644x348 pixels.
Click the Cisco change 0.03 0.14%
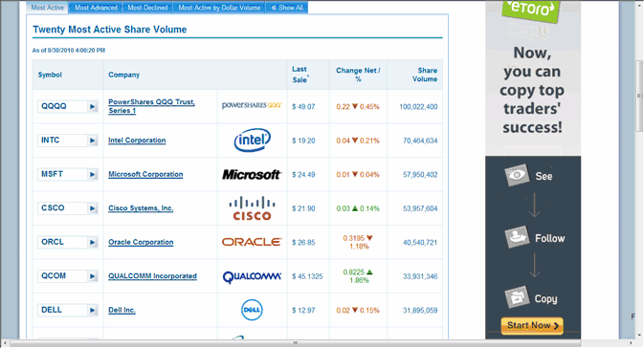click(x=358, y=208)
